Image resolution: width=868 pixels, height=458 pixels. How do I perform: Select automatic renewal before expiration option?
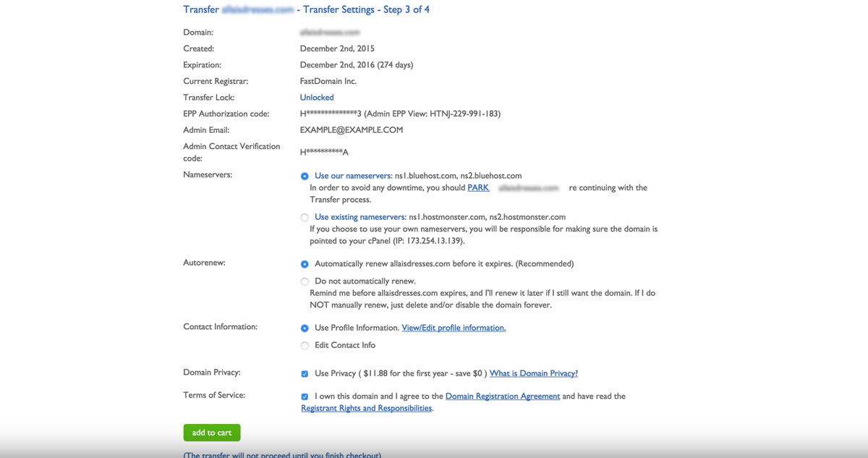305,264
